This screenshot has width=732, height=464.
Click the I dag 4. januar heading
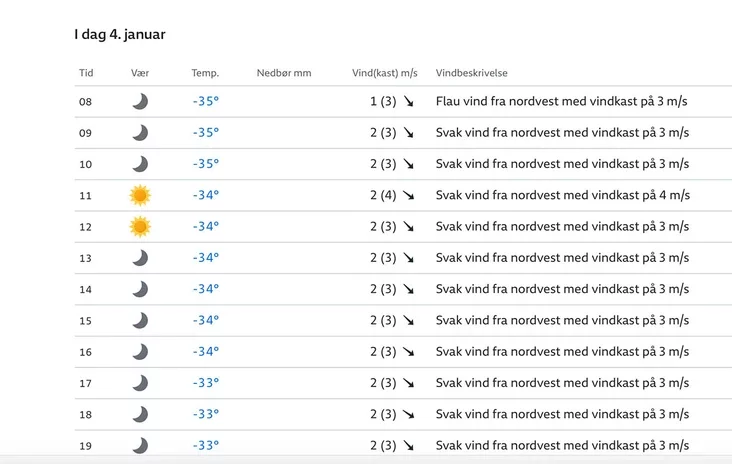click(120, 35)
